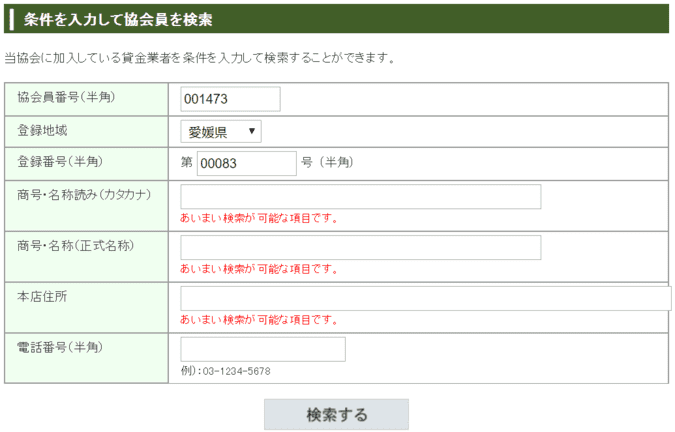
Task: Click the example text 例):03-1234-5678
Action: click(226, 371)
